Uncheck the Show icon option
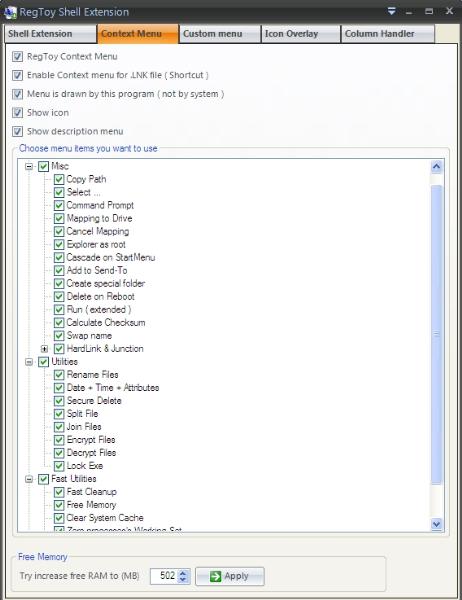 [17, 113]
